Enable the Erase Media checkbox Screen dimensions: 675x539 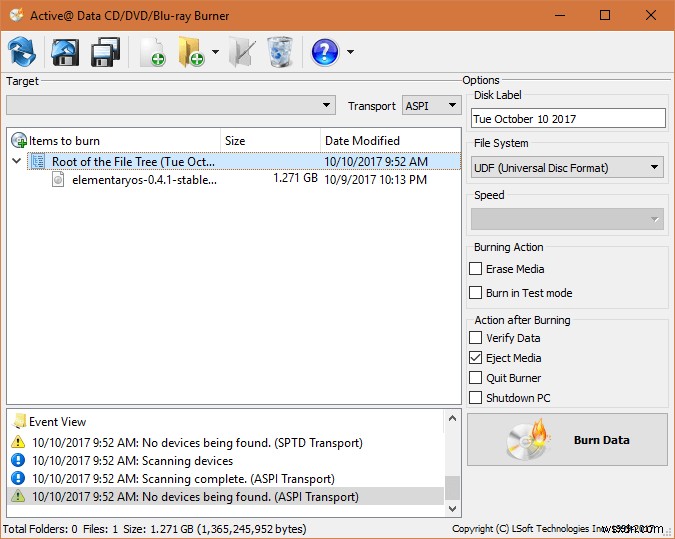(x=476, y=269)
